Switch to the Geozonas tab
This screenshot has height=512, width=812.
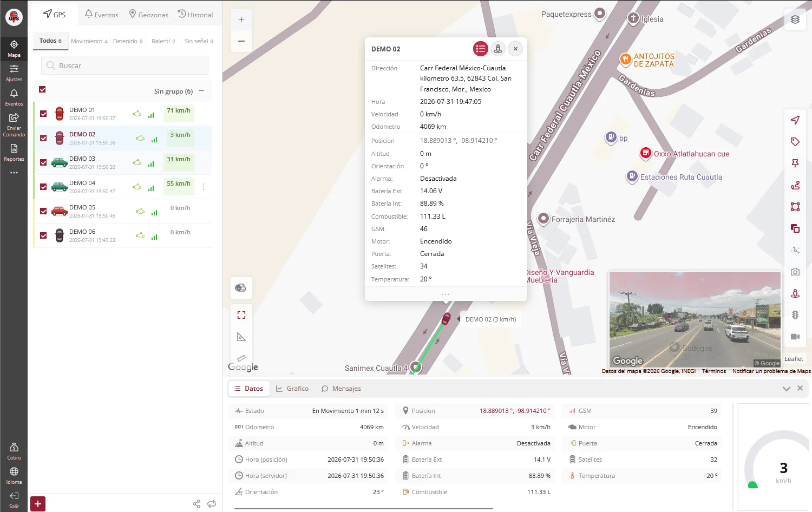[x=149, y=15]
